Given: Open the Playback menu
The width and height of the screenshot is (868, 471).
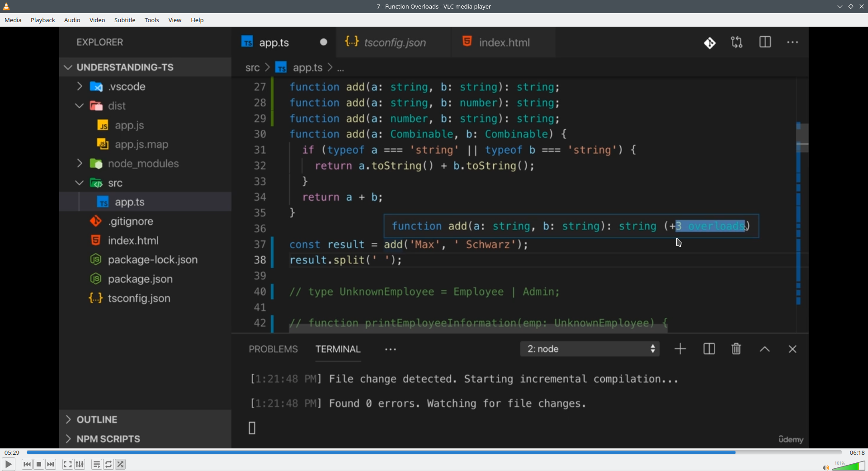Looking at the screenshot, I should pos(43,20).
